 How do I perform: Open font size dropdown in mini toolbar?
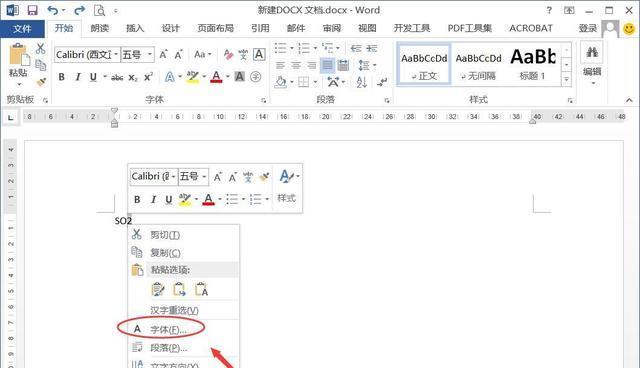point(204,176)
